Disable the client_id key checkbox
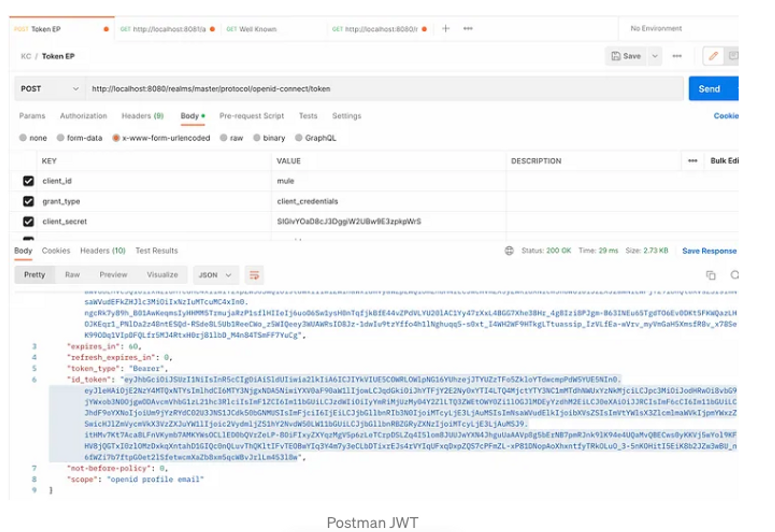This screenshot has height=532, width=775. (x=28, y=181)
